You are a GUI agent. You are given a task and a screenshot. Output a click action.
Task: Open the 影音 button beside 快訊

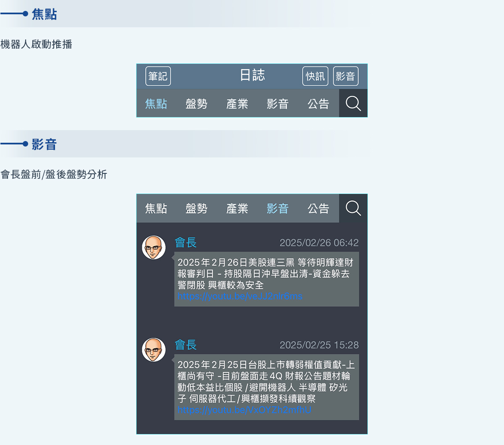click(346, 76)
